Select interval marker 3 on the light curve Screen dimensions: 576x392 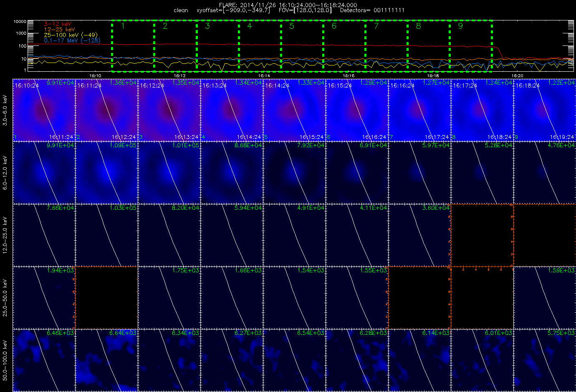tap(207, 26)
